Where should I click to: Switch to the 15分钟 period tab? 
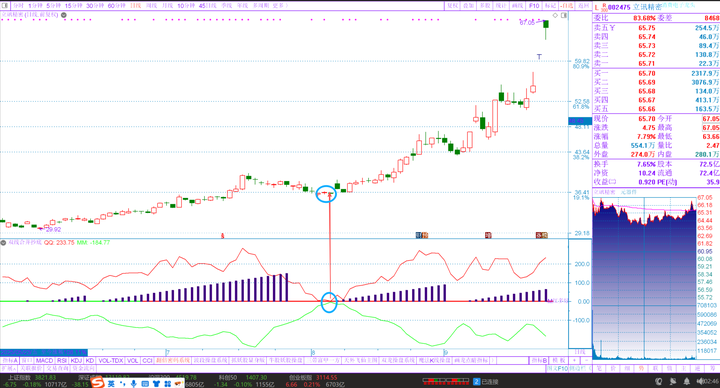73,6
